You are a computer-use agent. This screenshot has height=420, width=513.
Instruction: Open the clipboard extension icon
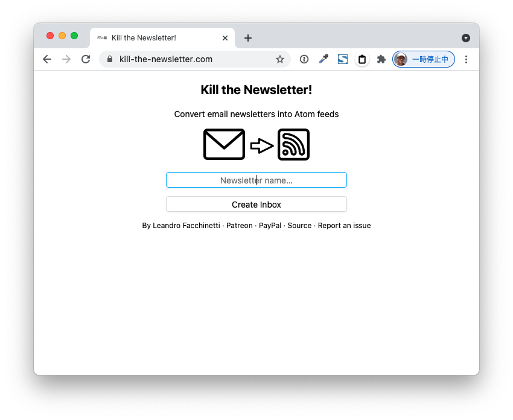point(362,59)
